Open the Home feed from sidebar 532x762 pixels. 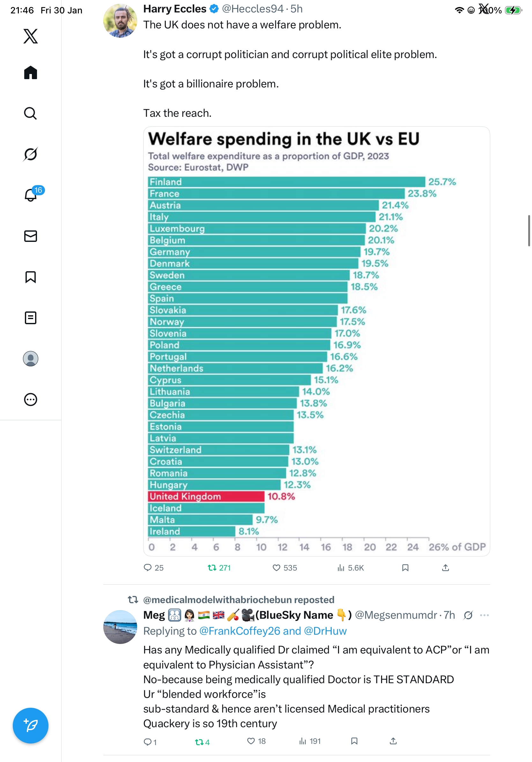point(31,72)
